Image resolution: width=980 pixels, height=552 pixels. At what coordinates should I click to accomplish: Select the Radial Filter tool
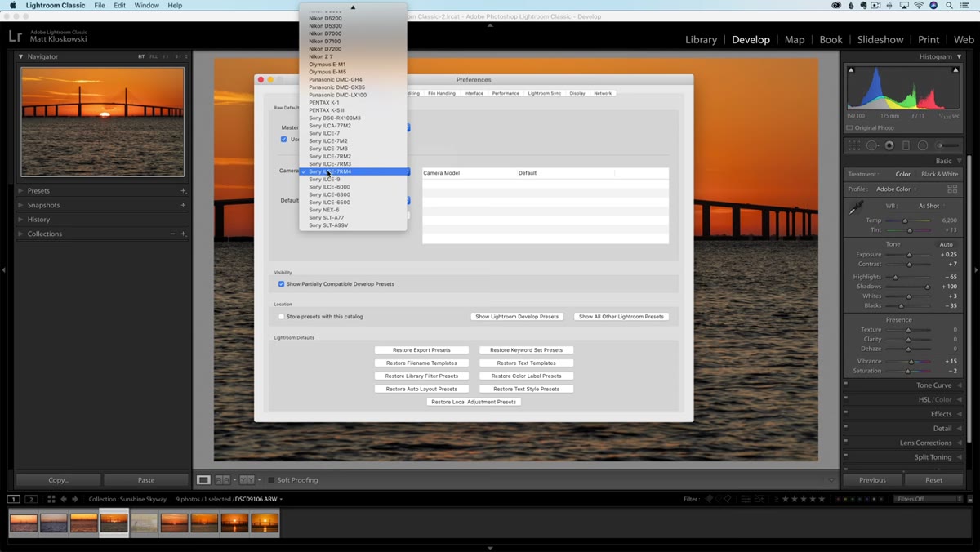(923, 145)
